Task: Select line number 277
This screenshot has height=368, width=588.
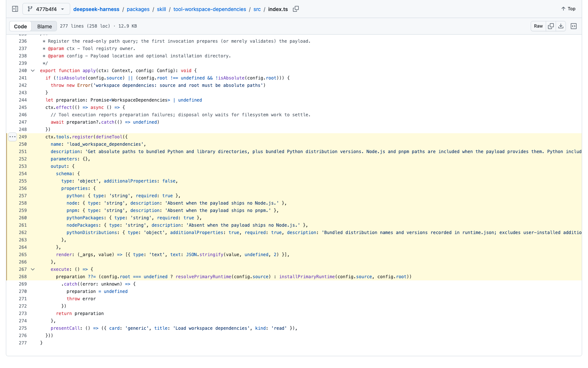Action: point(23,343)
